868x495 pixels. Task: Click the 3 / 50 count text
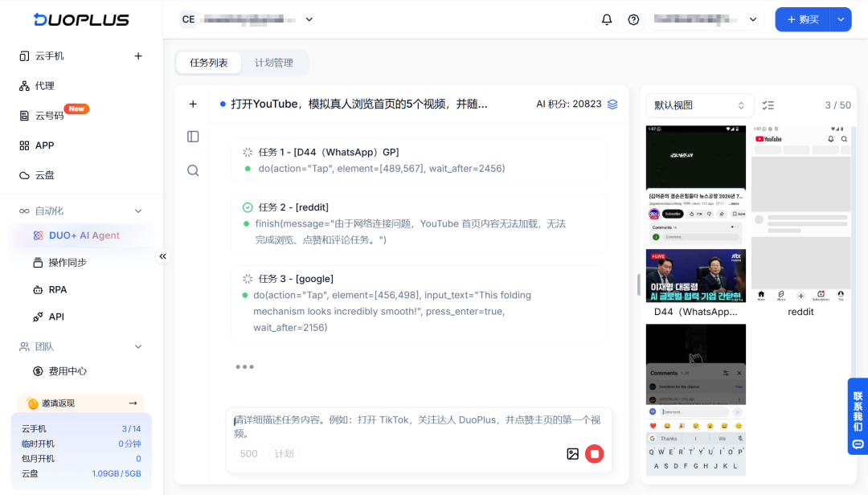[x=837, y=105]
